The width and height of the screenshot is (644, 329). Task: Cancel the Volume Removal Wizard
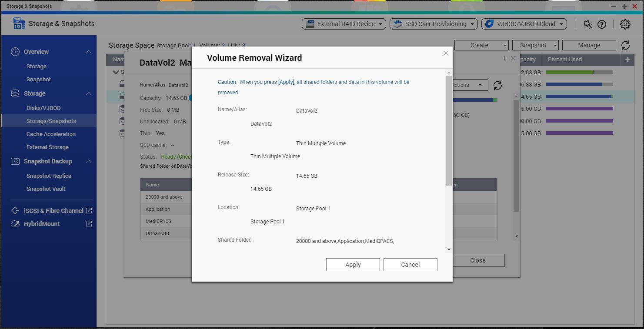410,265
